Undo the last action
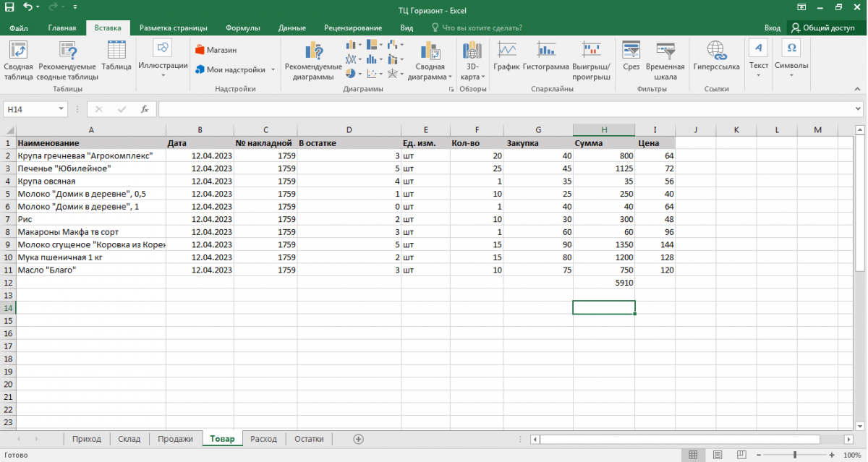868x462 pixels. click(27, 7)
